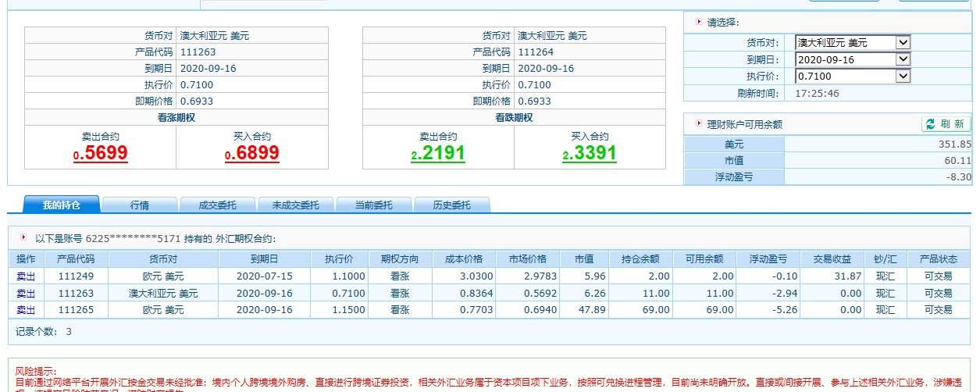Click the 产品代码 column header
This screenshot has height=392, width=980.
point(76,259)
